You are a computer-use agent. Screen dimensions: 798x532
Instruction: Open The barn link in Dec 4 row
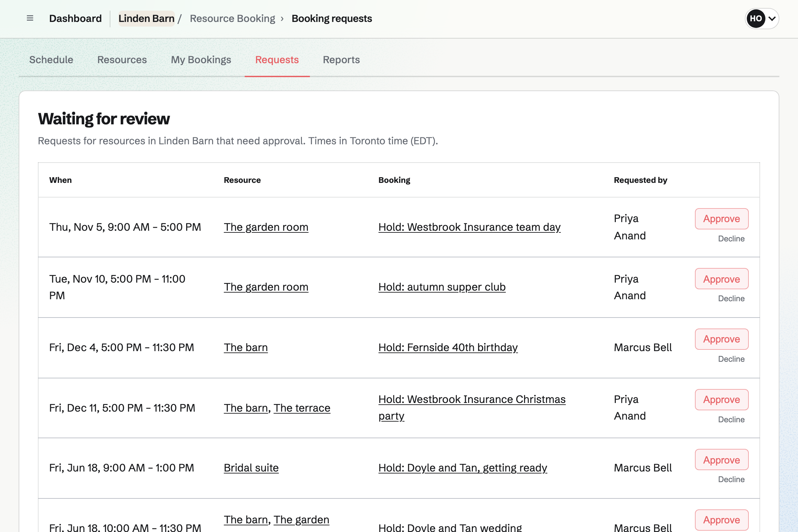tap(246, 347)
